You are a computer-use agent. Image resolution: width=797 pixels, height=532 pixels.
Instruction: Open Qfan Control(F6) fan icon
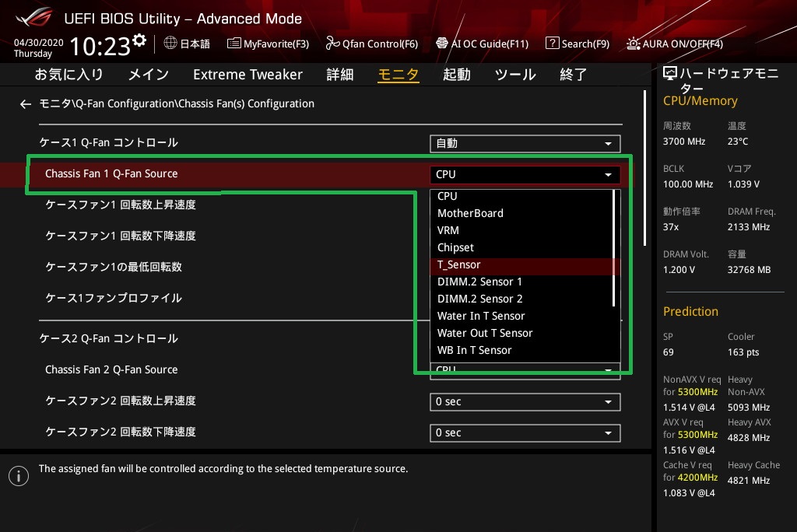[x=332, y=44]
